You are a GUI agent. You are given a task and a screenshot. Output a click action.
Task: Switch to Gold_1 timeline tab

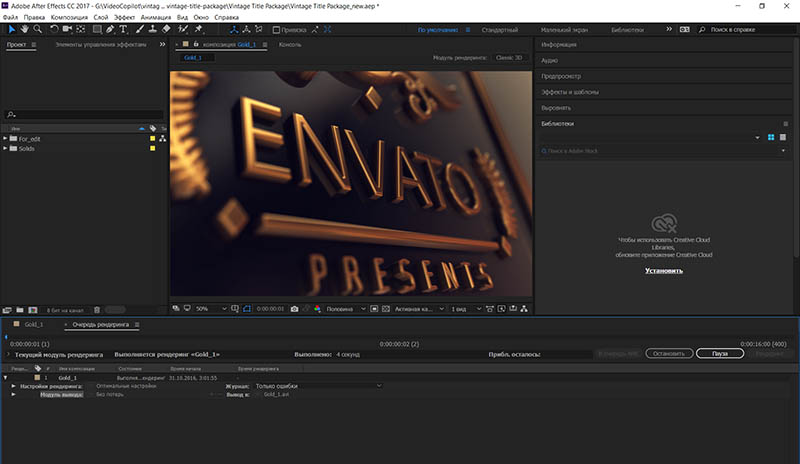(34, 324)
